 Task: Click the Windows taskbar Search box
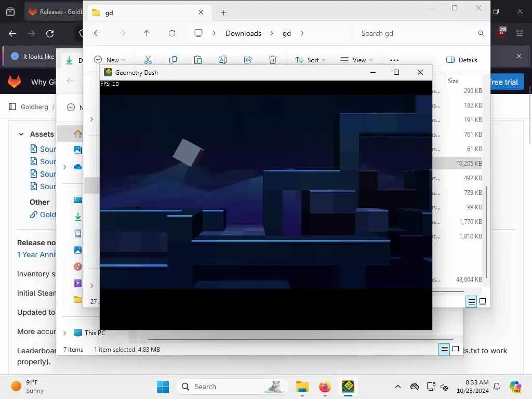click(232, 387)
